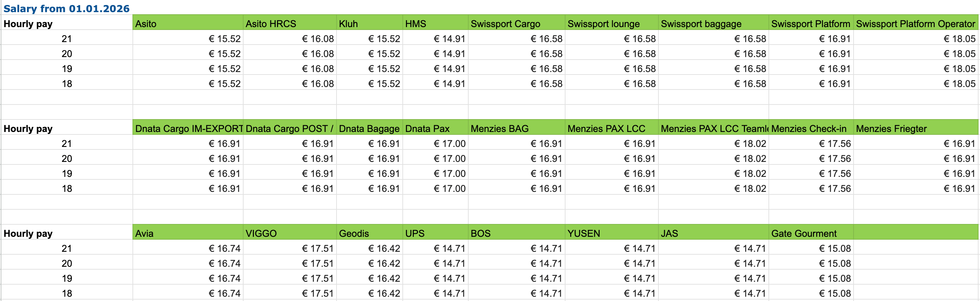Click the Dnata Pax header cell
Viewport: 980px width, 301px height.
click(435, 129)
